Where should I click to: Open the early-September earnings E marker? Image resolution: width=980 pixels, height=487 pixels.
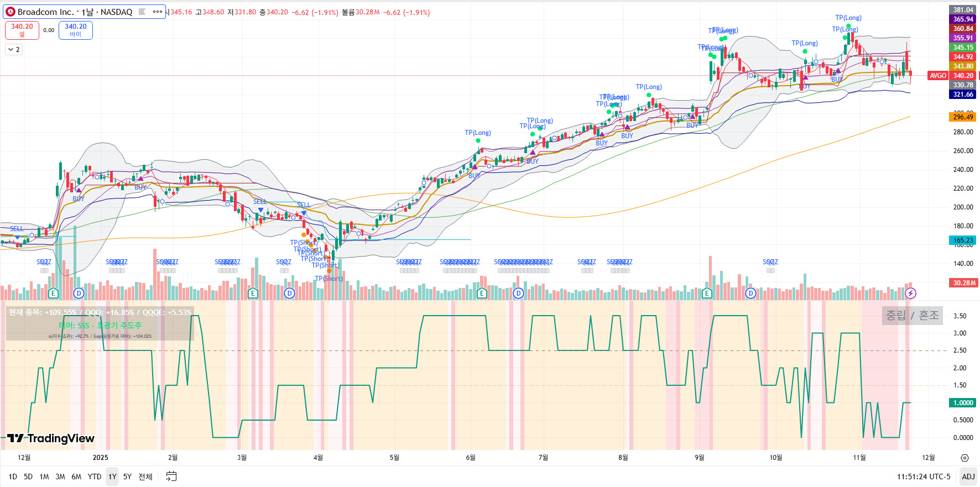[x=707, y=293]
